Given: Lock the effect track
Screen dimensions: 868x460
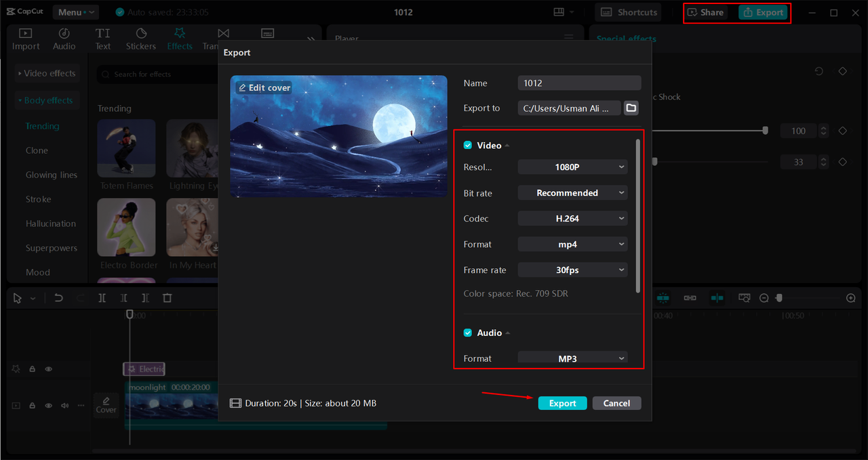Looking at the screenshot, I should (32, 369).
